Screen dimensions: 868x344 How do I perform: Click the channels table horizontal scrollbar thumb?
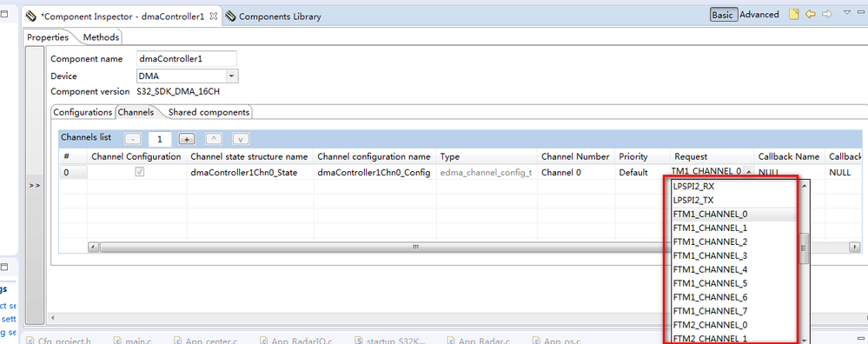pos(416,247)
